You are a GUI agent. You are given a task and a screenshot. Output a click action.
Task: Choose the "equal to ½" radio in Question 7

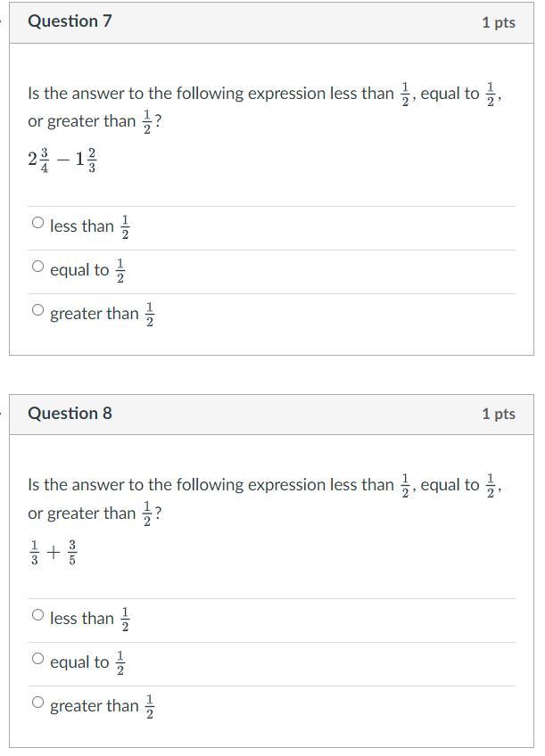click(x=37, y=267)
